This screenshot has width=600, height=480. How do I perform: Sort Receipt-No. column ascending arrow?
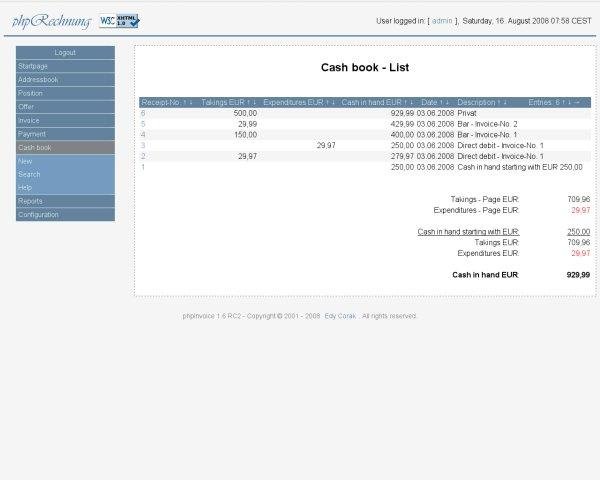coord(184,102)
